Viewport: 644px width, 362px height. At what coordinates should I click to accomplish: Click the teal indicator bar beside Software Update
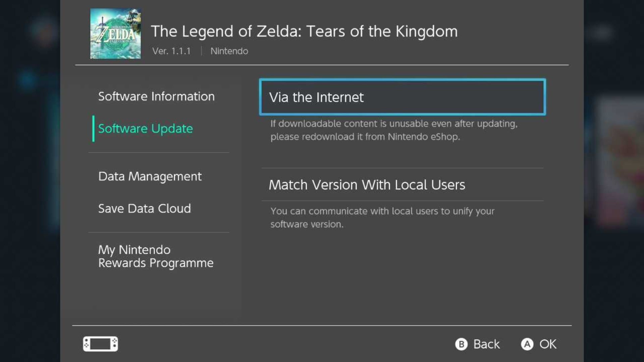(x=93, y=129)
